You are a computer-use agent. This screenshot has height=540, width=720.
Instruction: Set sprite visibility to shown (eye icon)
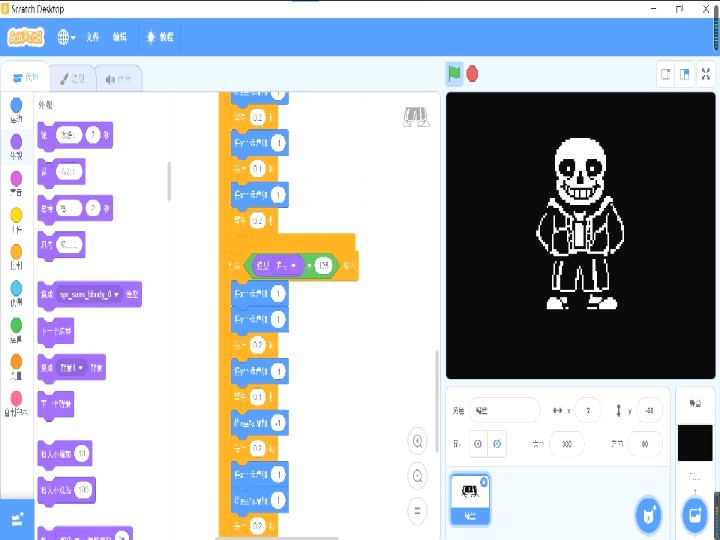[x=478, y=443]
